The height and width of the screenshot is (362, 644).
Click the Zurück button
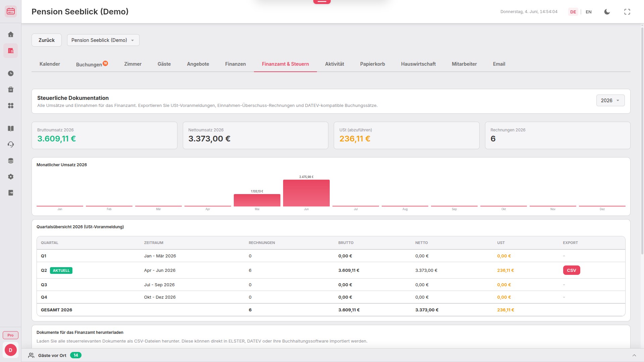pyautogui.click(x=47, y=40)
